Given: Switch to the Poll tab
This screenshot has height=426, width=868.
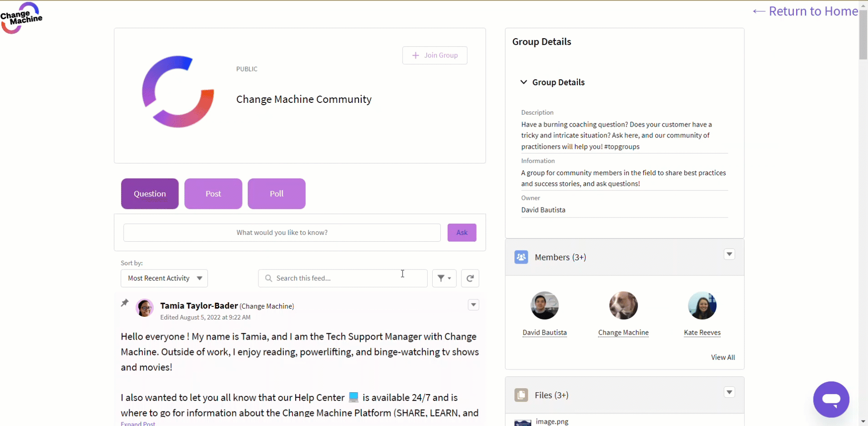Looking at the screenshot, I should (276, 194).
